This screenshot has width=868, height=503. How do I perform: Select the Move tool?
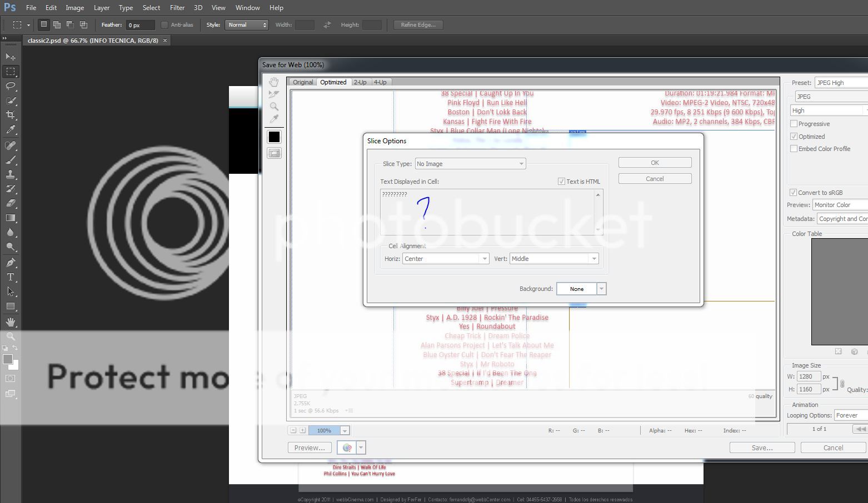(x=11, y=57)
